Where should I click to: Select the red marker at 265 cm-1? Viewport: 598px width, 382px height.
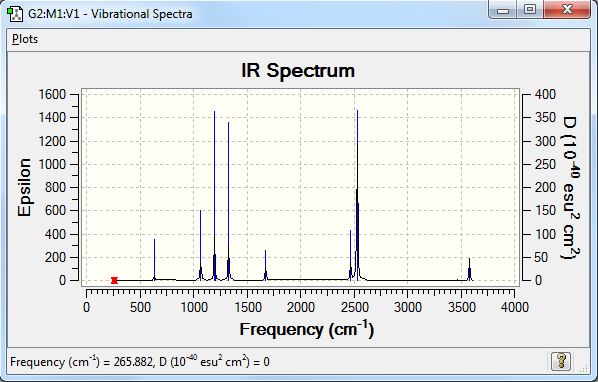click(114, 280)
